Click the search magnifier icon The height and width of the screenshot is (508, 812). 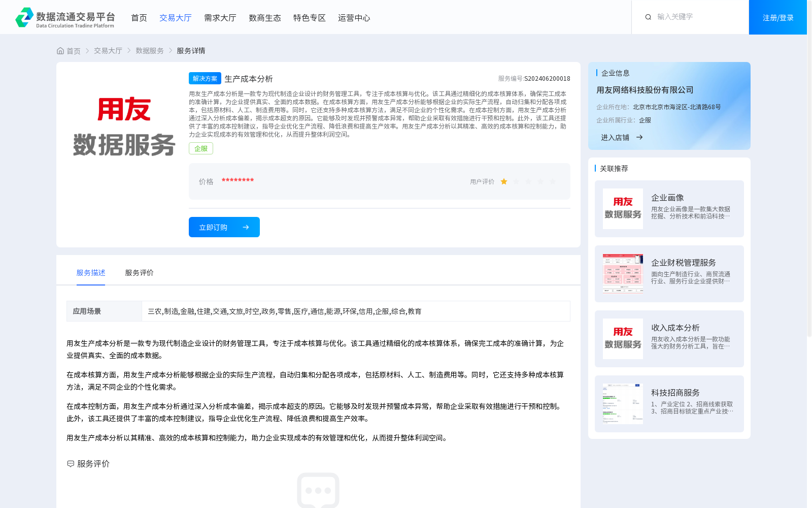point(648,17)
